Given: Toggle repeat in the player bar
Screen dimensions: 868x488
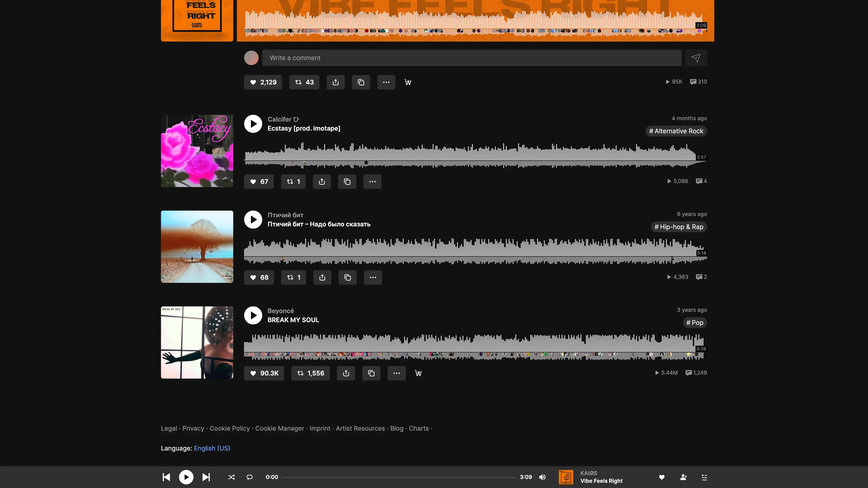Looking at the screenshot, I should click(x=249, y=477).
